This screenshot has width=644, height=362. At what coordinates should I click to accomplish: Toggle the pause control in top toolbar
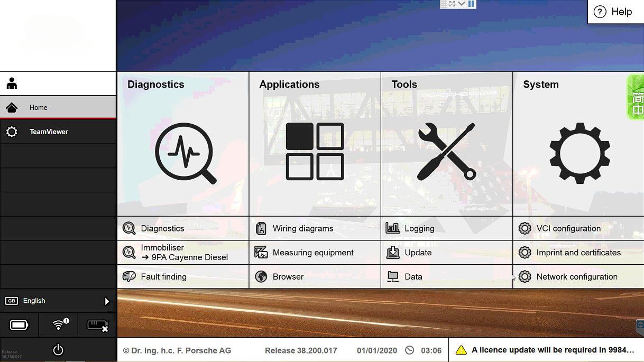[471, 4]
